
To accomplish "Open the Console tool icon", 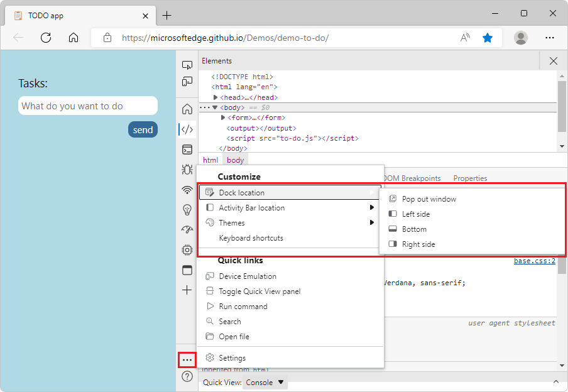I will (187, 150).
